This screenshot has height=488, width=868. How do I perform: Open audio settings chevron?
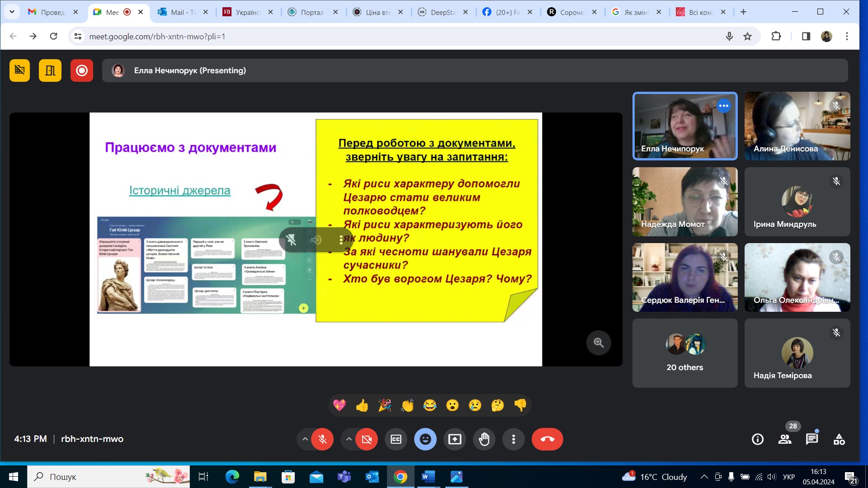pyautogui.click(x=305, y=439)
